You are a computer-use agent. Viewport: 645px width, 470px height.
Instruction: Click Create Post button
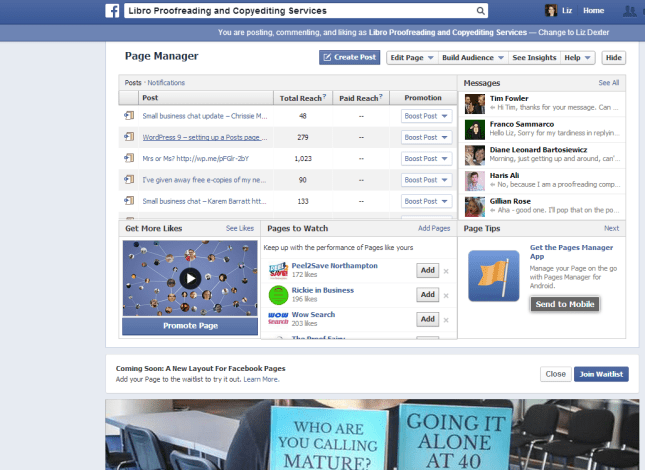[349, 58]
